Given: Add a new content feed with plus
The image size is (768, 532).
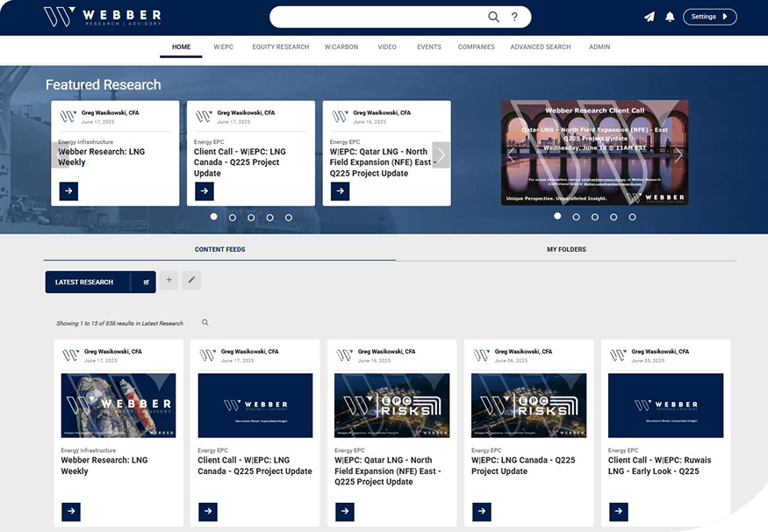Looking at the screenshot, I should tap(169, 280).
